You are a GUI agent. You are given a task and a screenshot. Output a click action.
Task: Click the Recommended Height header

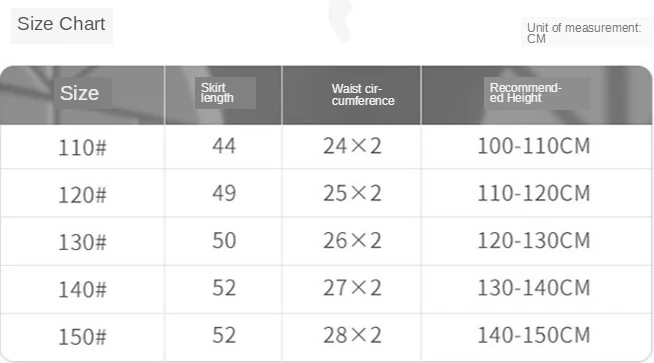pyautogui.click(x=526, y=93)
